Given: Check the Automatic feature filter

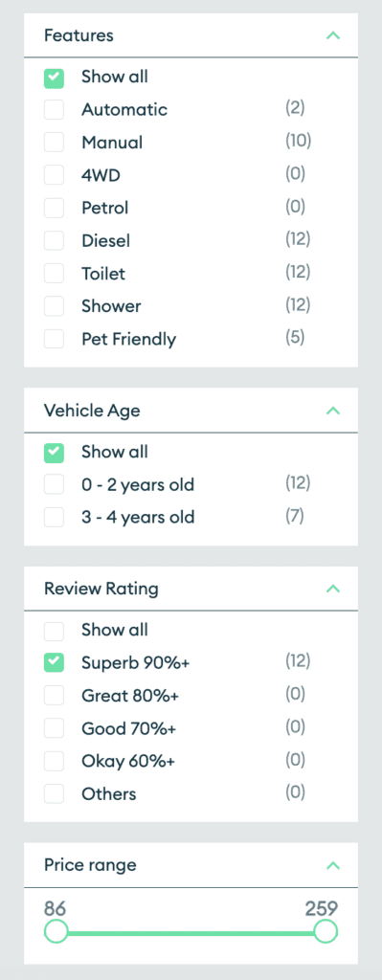Looking at the screenshot, I should tap(54, 110).
